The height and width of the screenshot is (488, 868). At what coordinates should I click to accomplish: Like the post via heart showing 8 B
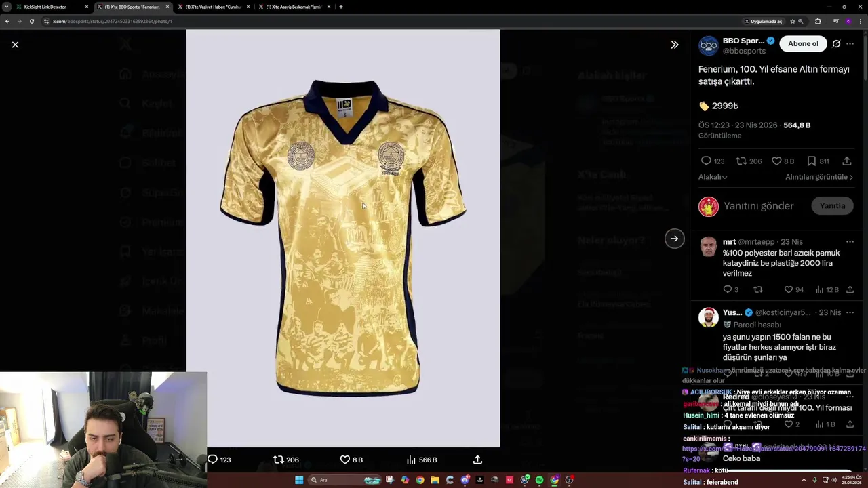776,161
